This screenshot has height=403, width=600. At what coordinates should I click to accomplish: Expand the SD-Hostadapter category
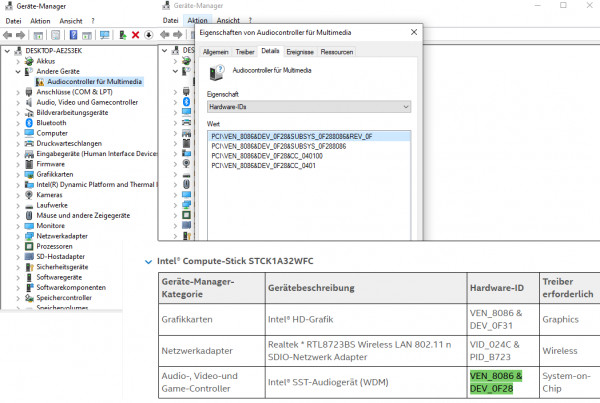coord(18,256)
